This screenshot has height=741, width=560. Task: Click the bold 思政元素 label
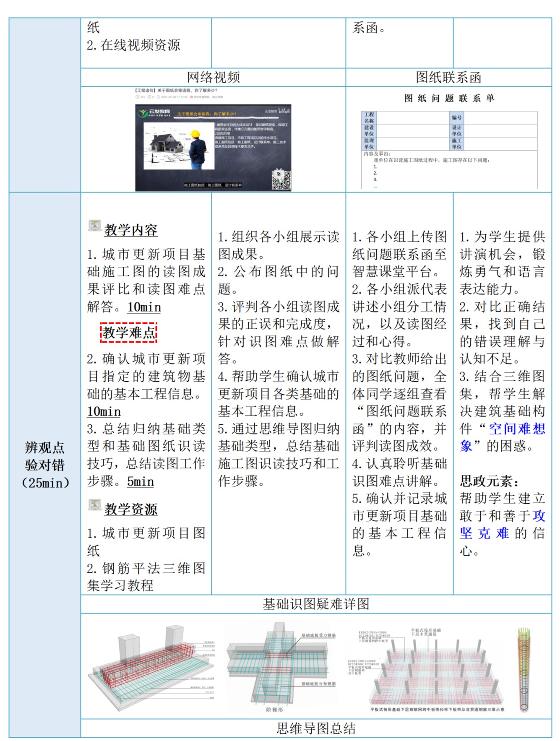(489, 481)
